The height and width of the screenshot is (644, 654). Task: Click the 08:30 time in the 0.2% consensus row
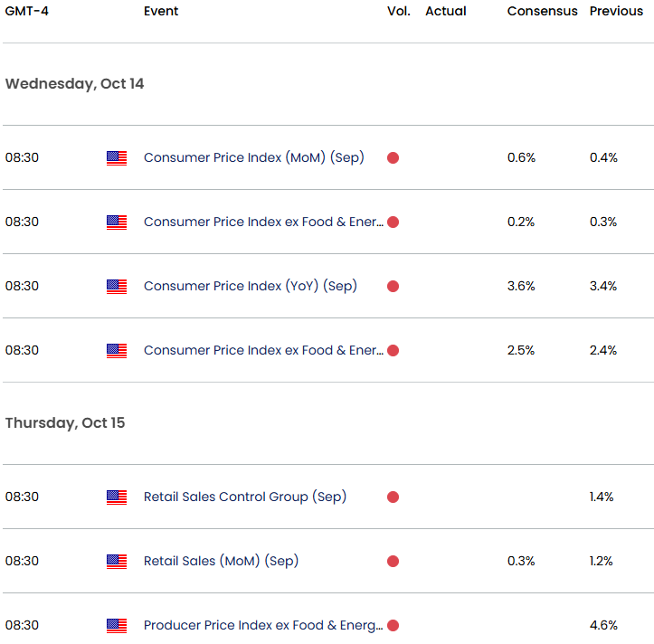[22, 222]
